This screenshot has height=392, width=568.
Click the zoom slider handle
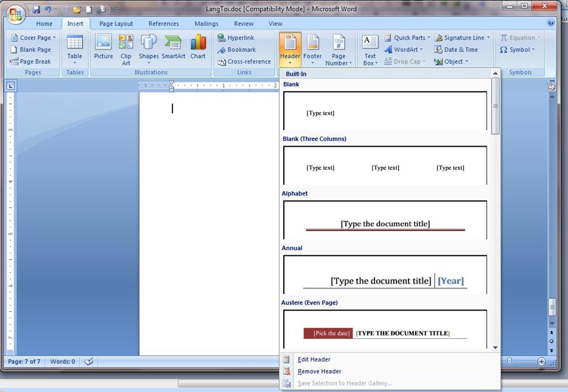click(x=509, y=361)
